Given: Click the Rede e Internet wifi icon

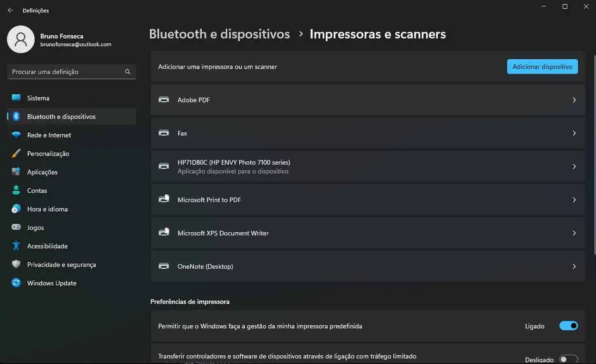Looking at the screenshot, I should 16,135.
